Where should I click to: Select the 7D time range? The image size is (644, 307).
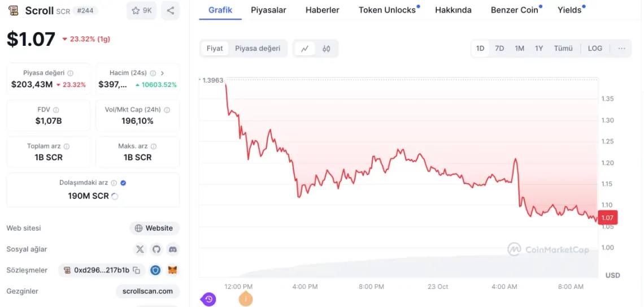(x=499, y=49)
